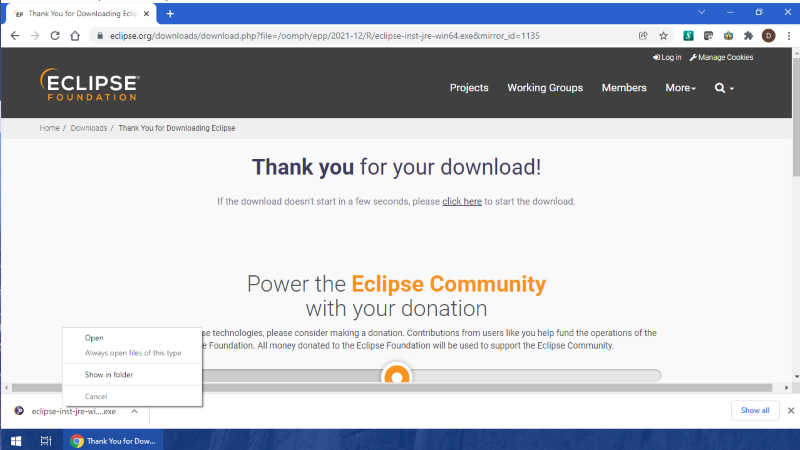This screenshot has width=800, height=450.
Task: Open Working Groups navigation item
Action: [x=545, y=88]
